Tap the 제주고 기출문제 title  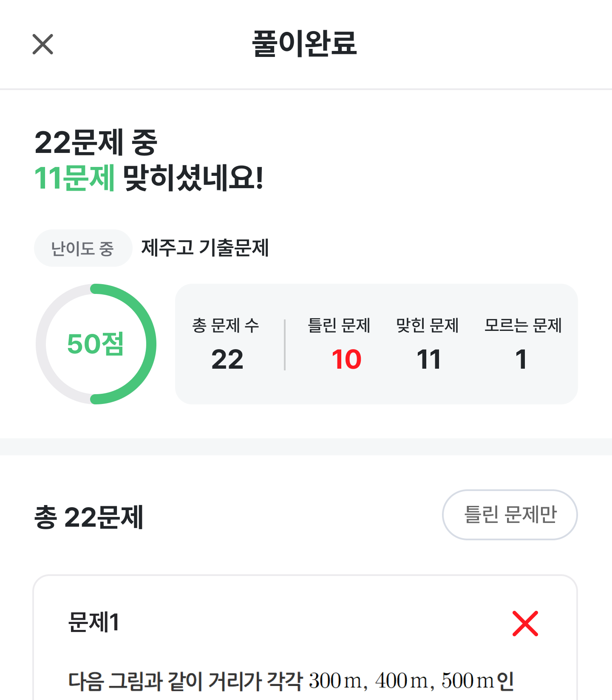[x=205, y=248]
